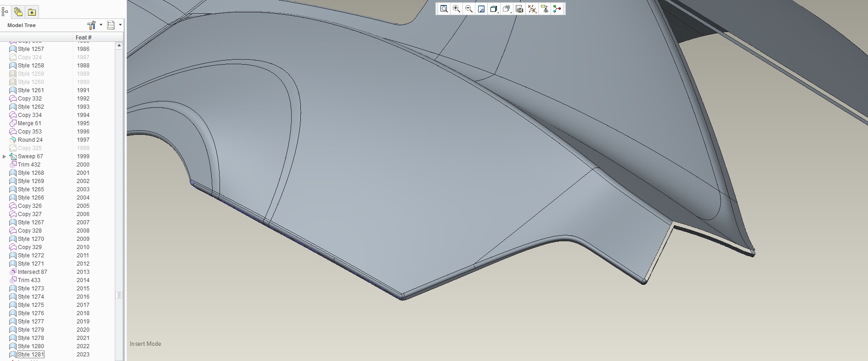Select Style 1269 in the model tree
This screenshot has height=361, width=868.
(x=31, y=181)
